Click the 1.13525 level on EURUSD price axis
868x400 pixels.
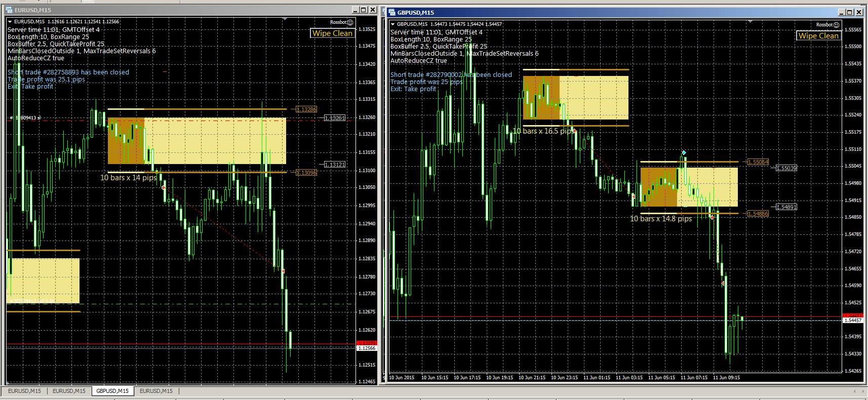(367, 29)
